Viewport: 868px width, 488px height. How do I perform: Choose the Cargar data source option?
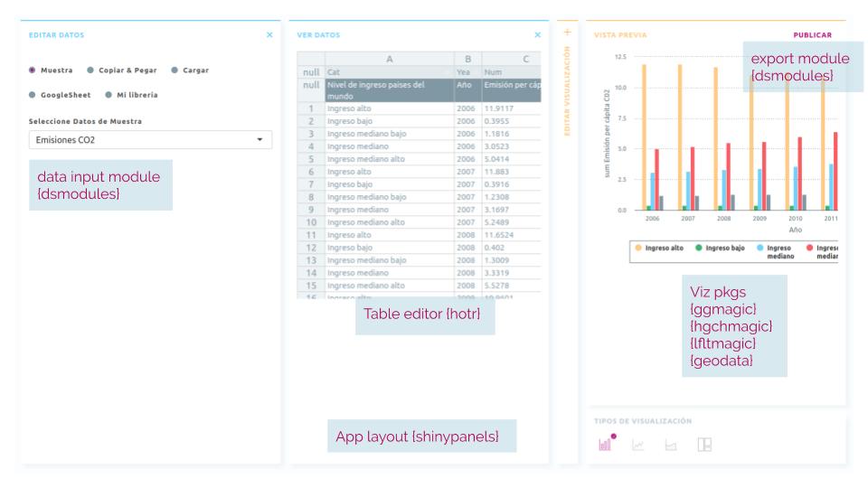point(175,70)
